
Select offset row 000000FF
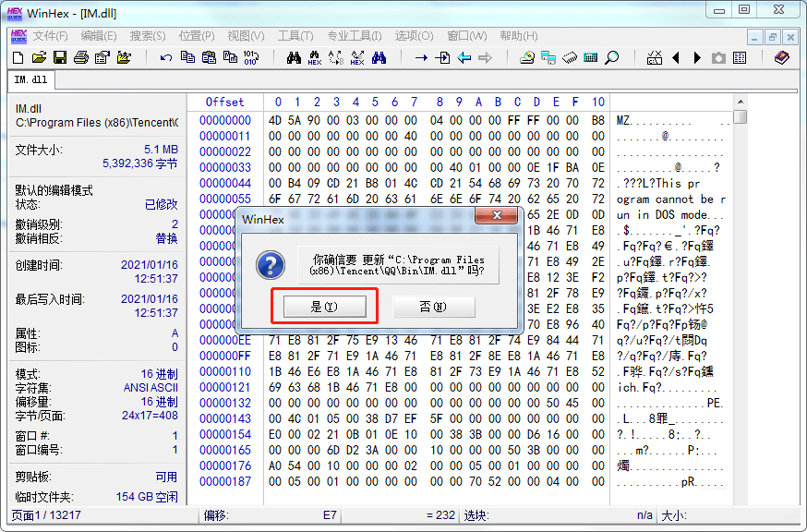pyautogui.click(x=225, y=356)
